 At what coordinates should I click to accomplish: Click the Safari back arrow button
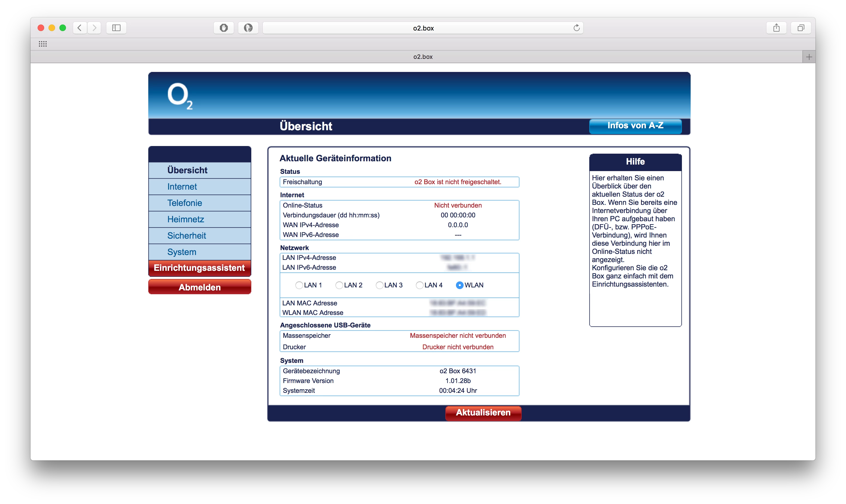tap(80, 28)
